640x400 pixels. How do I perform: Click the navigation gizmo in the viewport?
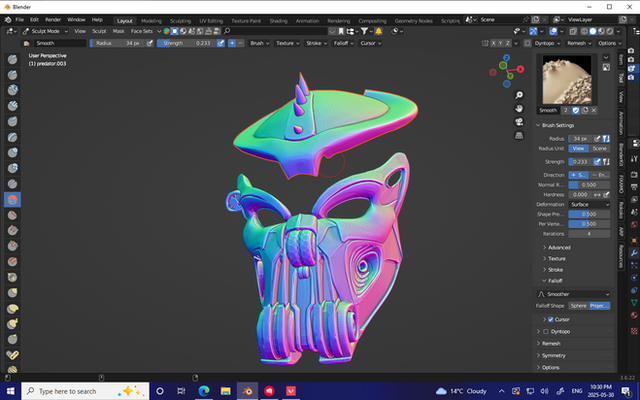[x=506, y=70]
